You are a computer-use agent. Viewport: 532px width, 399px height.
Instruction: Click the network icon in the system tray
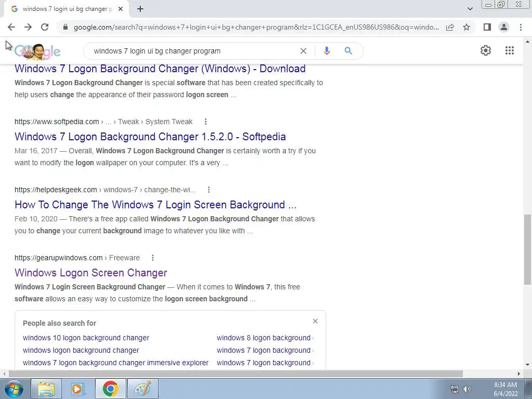[x=454, y=389]
